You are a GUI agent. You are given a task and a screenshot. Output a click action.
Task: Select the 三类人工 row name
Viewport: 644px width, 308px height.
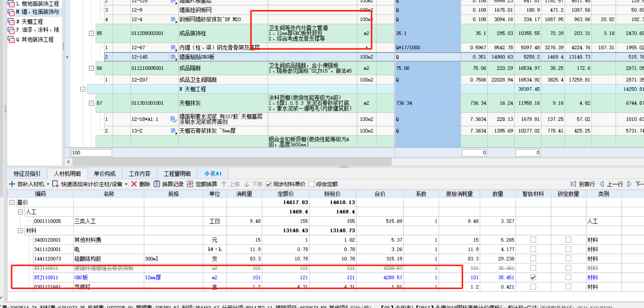(x=85, y=221)
